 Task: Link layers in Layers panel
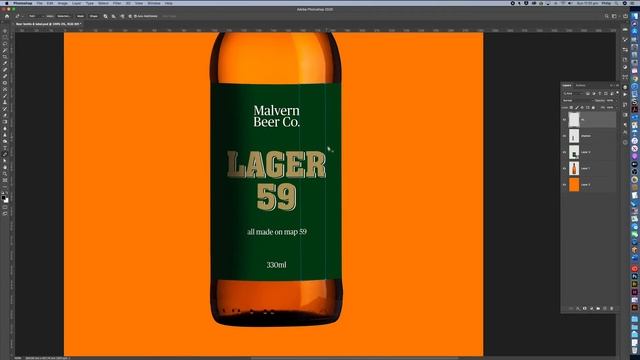pos(571,309)
